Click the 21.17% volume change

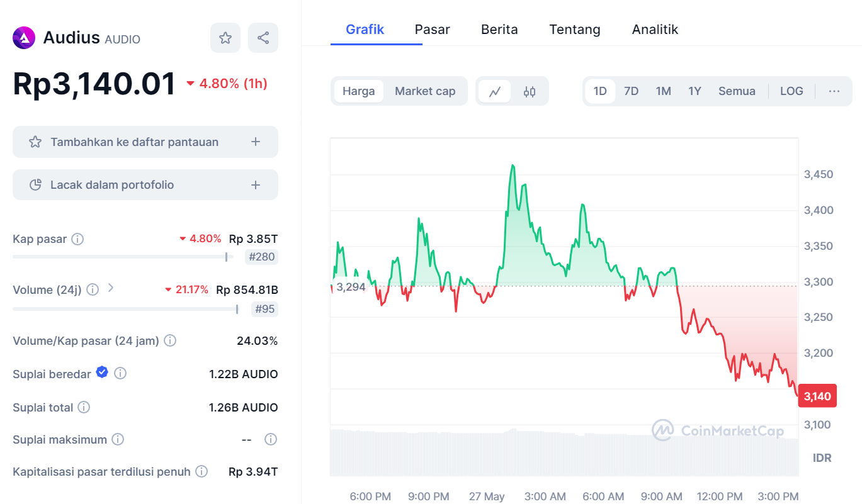coord(186,290)
